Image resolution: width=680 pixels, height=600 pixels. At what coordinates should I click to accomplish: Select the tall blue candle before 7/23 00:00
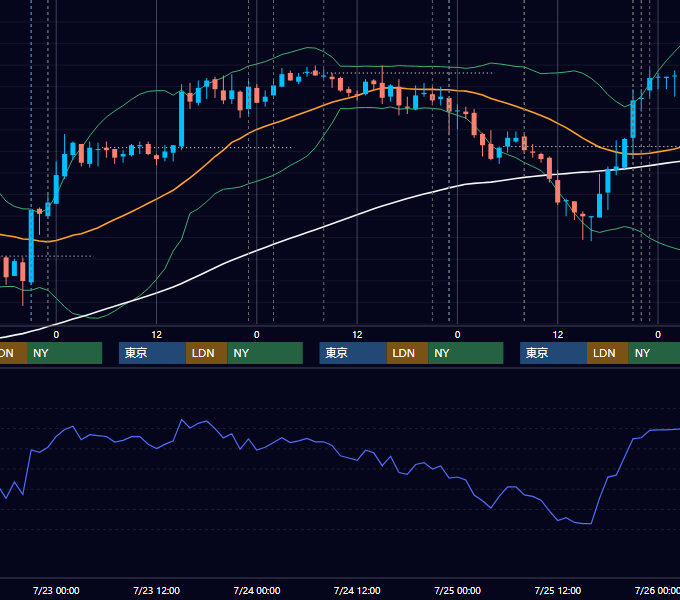click(31, 246)
